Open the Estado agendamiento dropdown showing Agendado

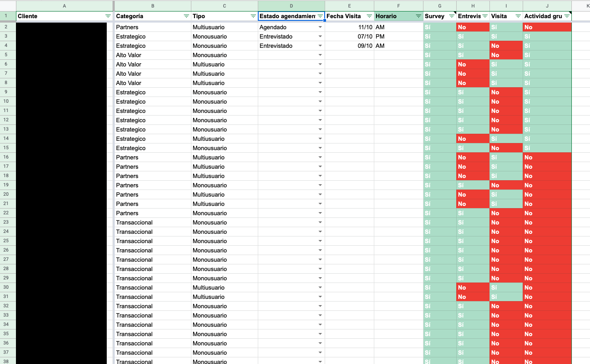coord(320,27)
